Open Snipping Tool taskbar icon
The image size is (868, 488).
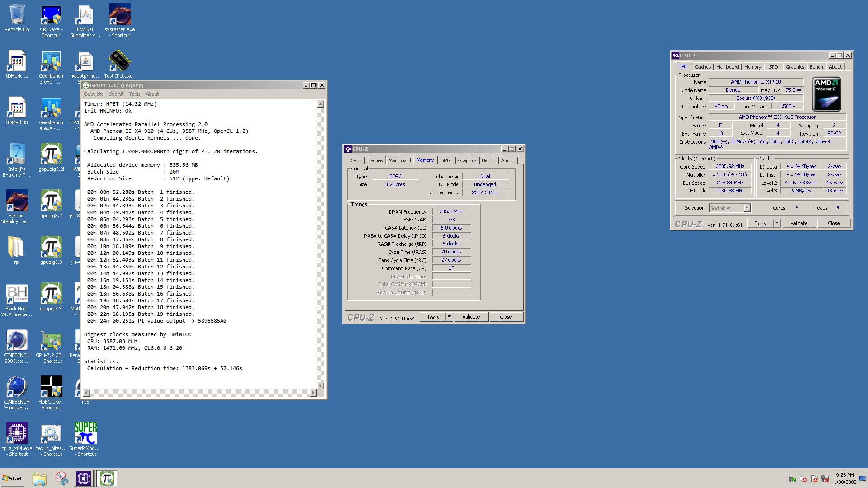tap(61, 479)
